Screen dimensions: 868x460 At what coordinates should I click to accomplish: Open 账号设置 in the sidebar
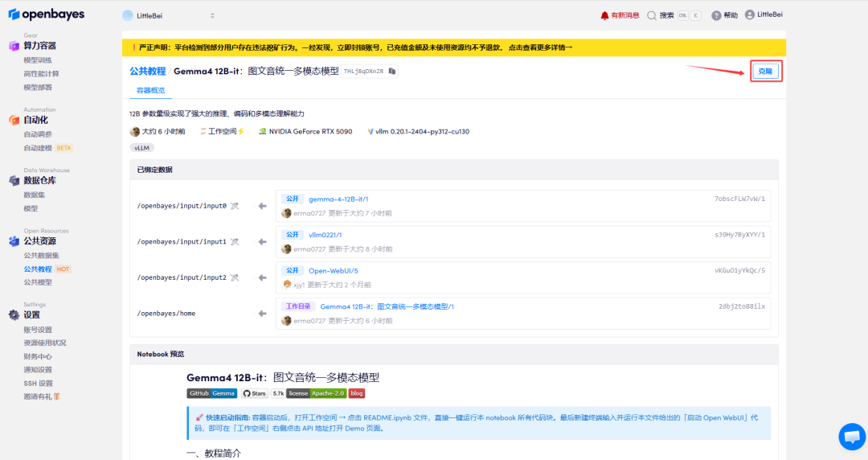[x=38, y=330]
